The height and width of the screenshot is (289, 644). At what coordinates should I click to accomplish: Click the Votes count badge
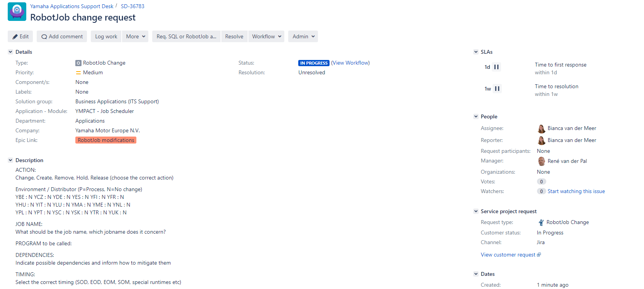541,181
